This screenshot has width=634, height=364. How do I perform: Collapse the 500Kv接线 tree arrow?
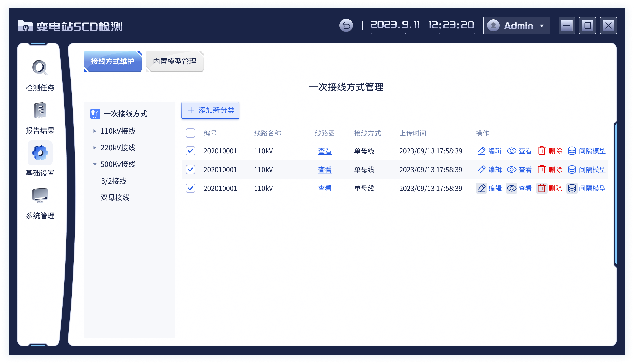point(95,164)
